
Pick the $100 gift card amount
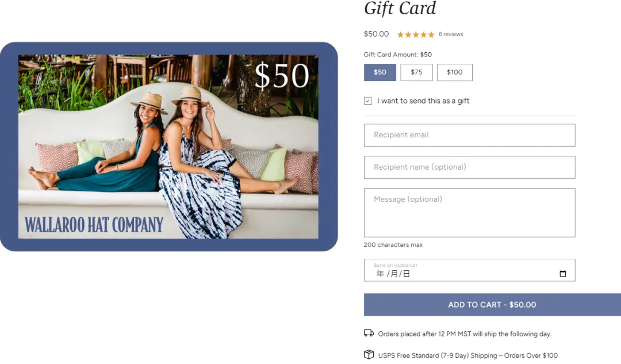(455, 72)
